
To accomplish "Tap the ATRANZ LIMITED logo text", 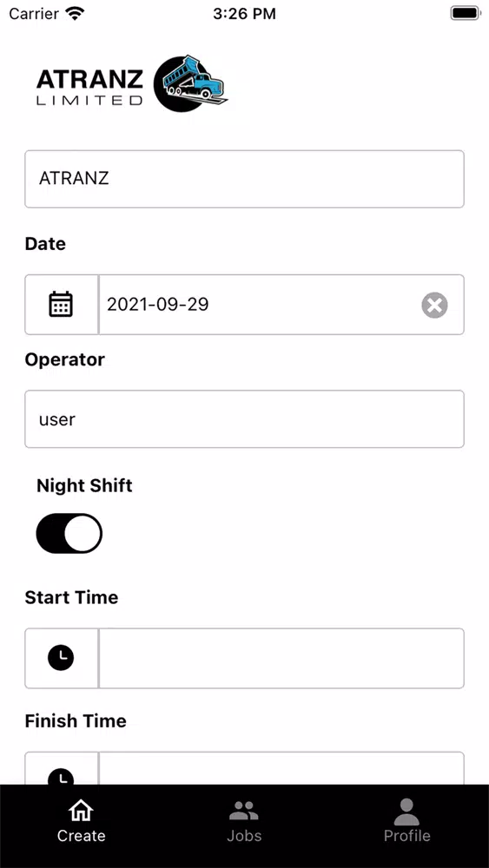I will pyautogui.click(x=89, y=87).
